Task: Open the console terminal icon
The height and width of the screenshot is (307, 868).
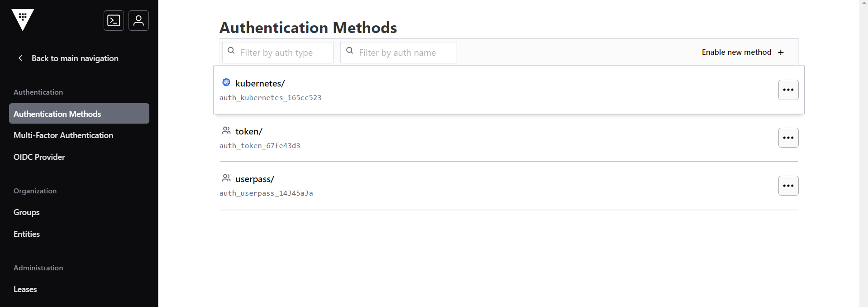Action: click(x=114, y=21)
